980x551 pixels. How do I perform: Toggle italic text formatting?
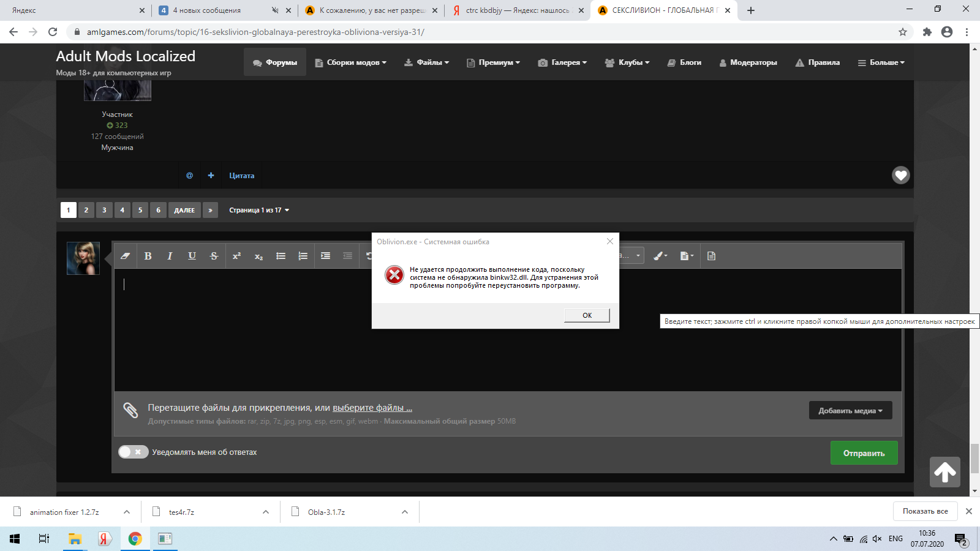(170, 256)
